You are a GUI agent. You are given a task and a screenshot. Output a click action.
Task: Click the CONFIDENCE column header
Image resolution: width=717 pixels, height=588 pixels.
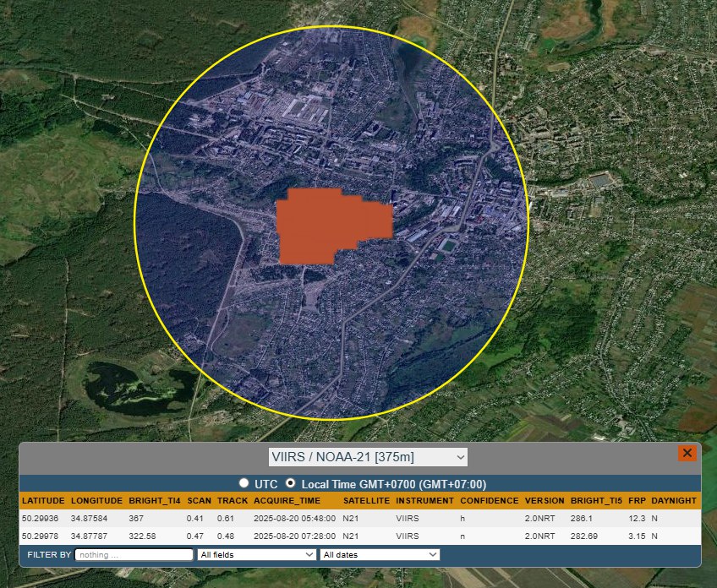click(489, 501)
